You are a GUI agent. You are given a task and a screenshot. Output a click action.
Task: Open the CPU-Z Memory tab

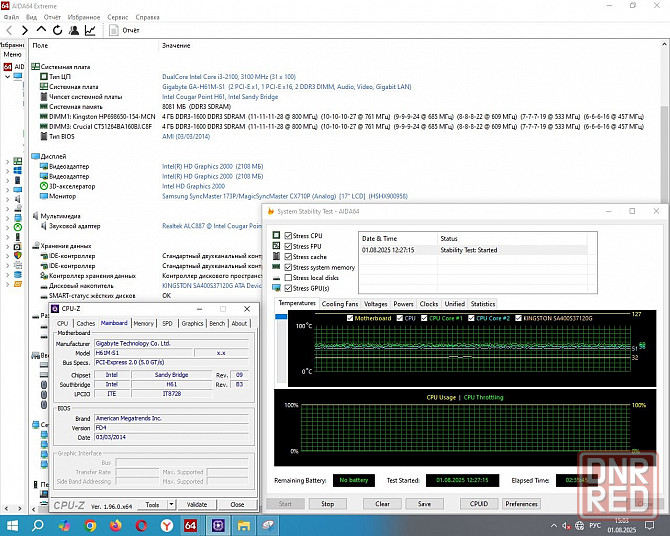click(x=144, y=324)
